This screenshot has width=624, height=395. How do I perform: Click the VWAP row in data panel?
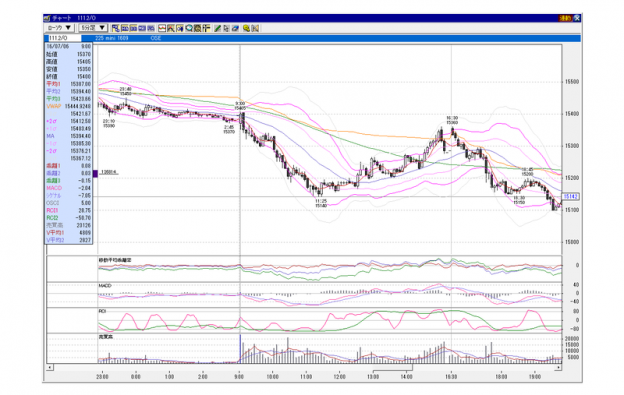(x=68, y=106)
